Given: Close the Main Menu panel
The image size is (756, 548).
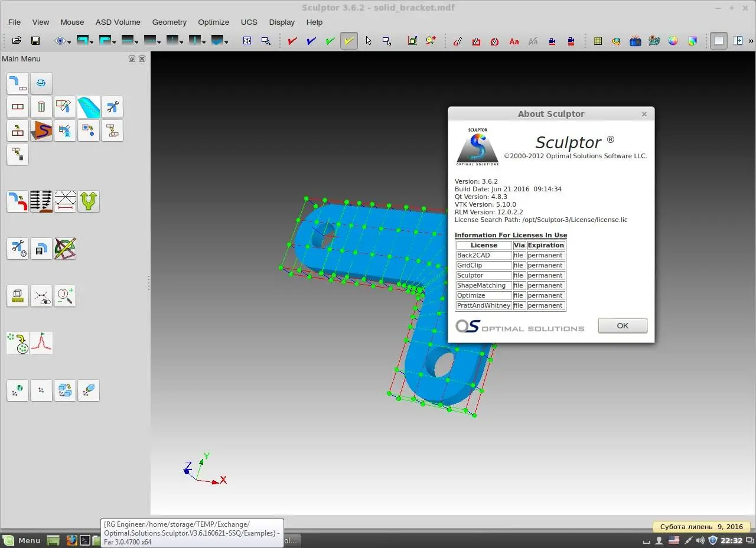Looking at the screenshot, I should point(142,59).
